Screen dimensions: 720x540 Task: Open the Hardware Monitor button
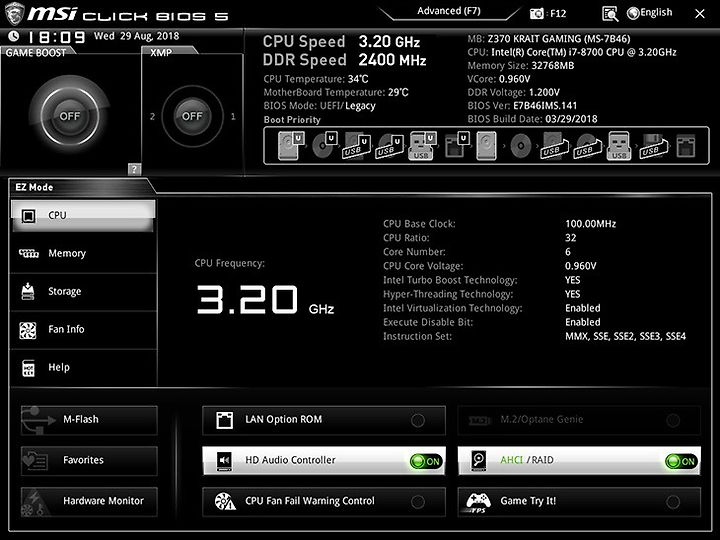[x=89, y=501]
